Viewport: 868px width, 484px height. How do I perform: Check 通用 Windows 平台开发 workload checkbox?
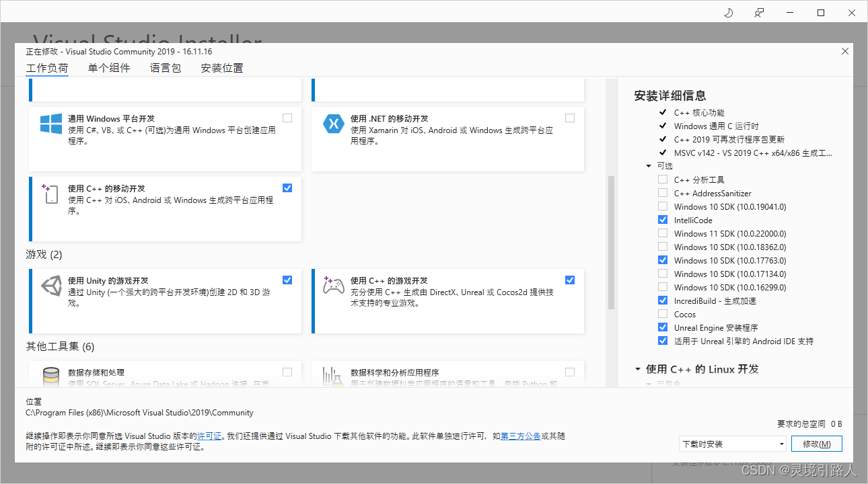coord(287,118)
